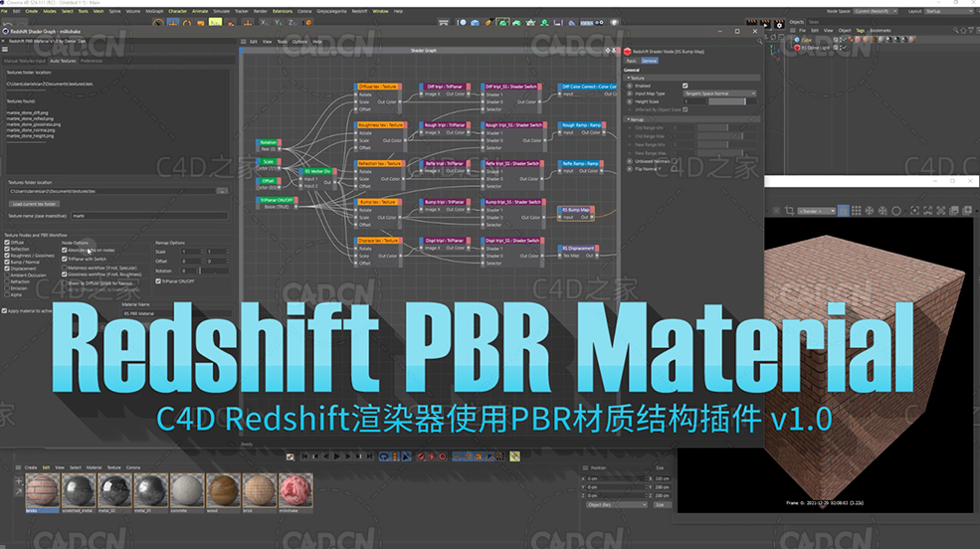
Task: Click the hamburger icon in material manager
Action: pos(18,467)
